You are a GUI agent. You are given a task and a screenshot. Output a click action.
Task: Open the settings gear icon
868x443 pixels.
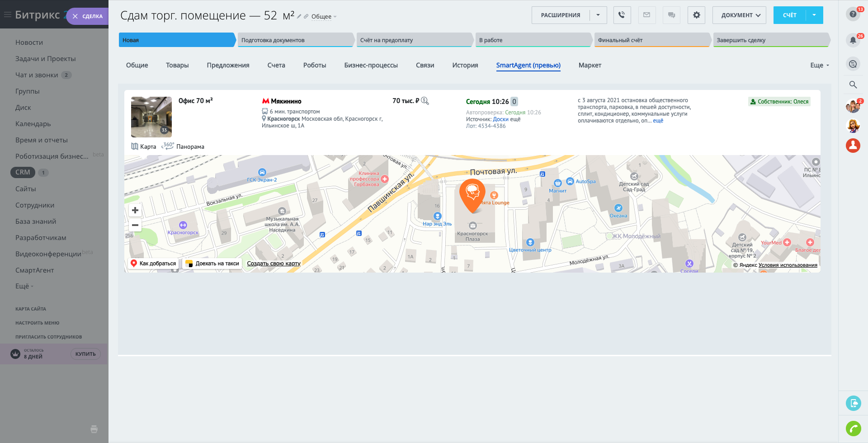696,15
